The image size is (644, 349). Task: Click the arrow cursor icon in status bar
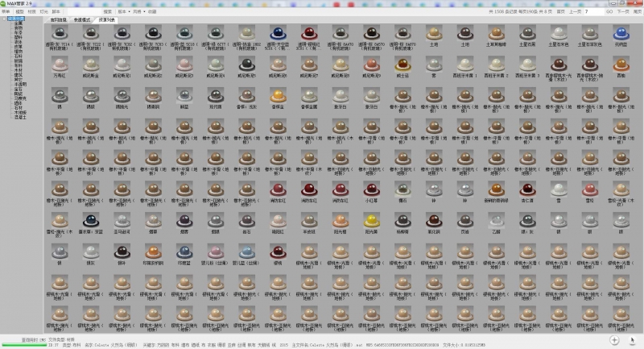point(633,340)
